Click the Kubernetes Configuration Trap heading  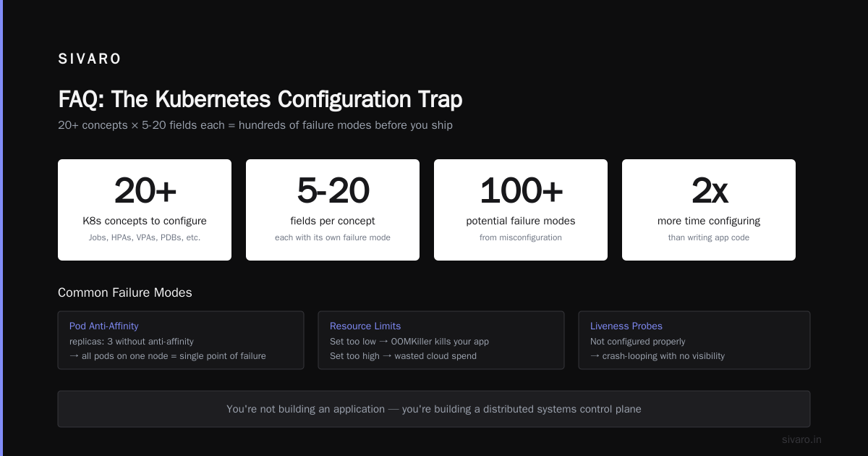pos(260,99)
